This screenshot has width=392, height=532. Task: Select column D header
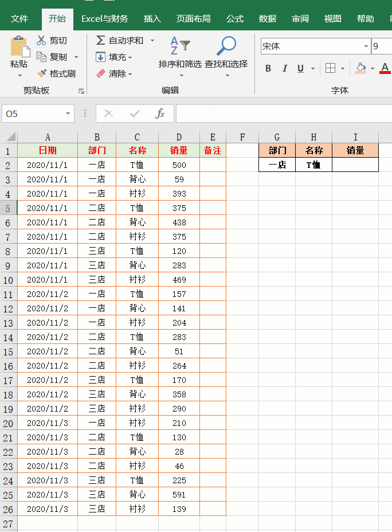point(179,137)
